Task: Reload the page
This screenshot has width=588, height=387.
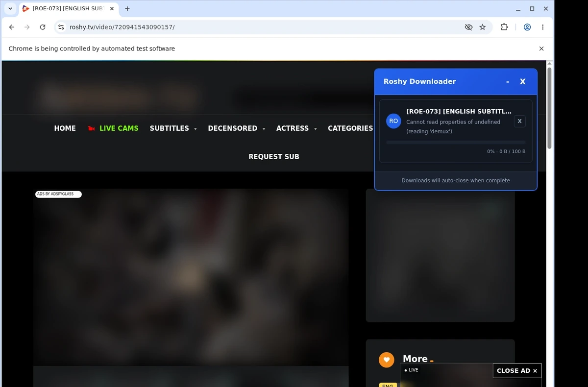Action: tap(43, 27)
